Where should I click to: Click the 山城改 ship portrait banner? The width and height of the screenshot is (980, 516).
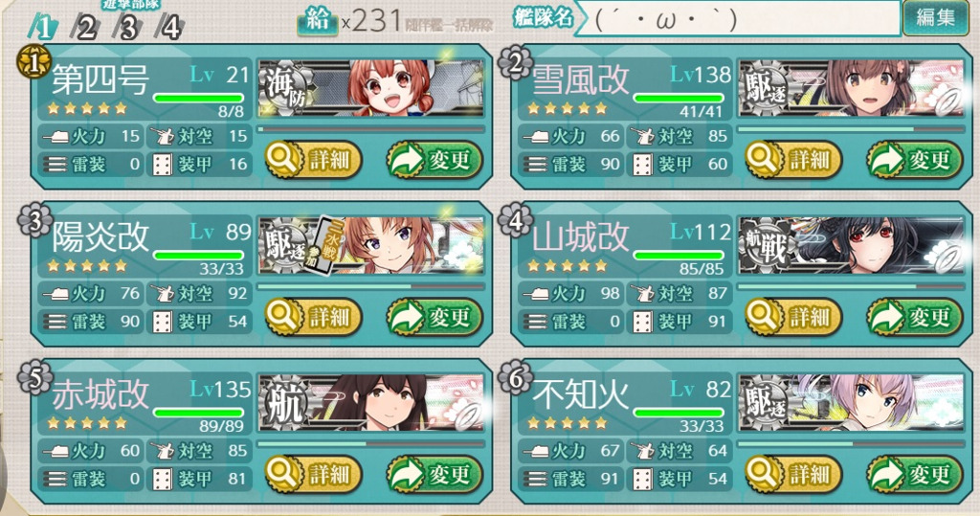click(851, 245)
